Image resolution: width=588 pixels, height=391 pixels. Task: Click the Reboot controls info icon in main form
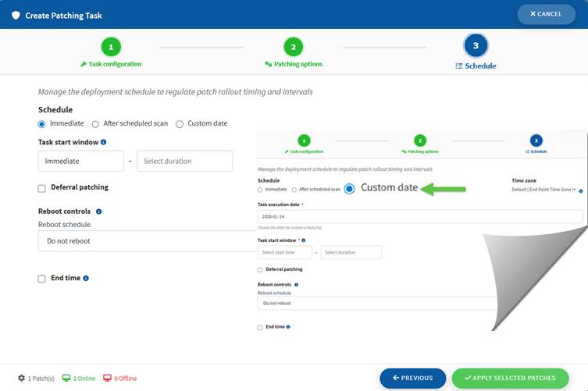click(x=98, y=211)
